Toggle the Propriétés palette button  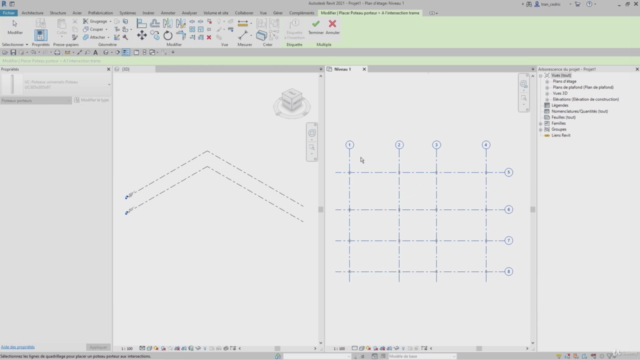[40, 35]
